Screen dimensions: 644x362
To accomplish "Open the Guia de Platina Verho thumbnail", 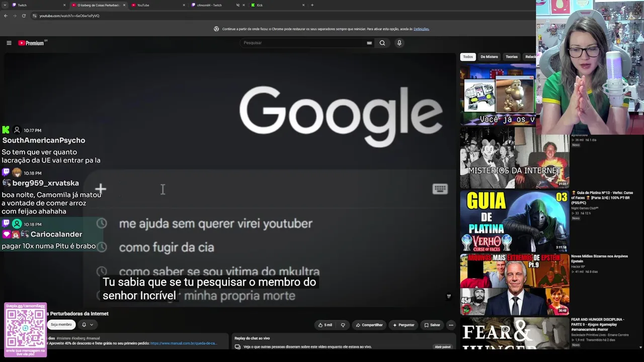I will click(x=514, y=221).
